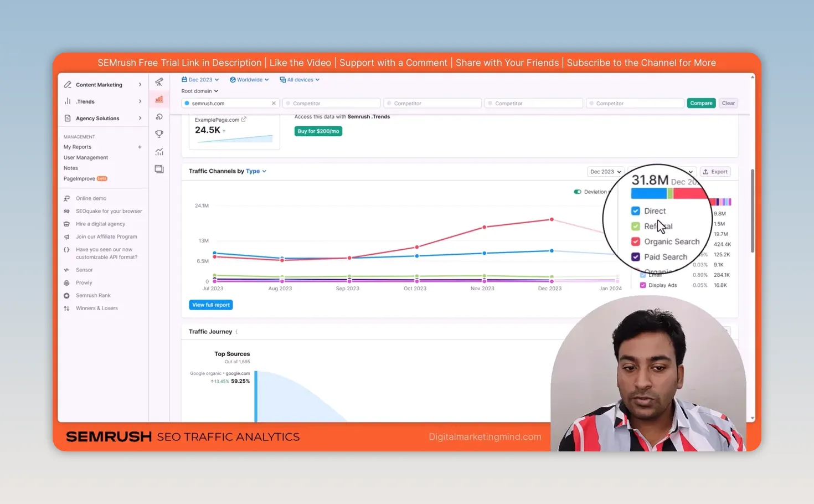Image resolution: width=814 pixels, height=504 pixels.
Task: Open the Worldwide region dropdown
Action: point(249,80)
